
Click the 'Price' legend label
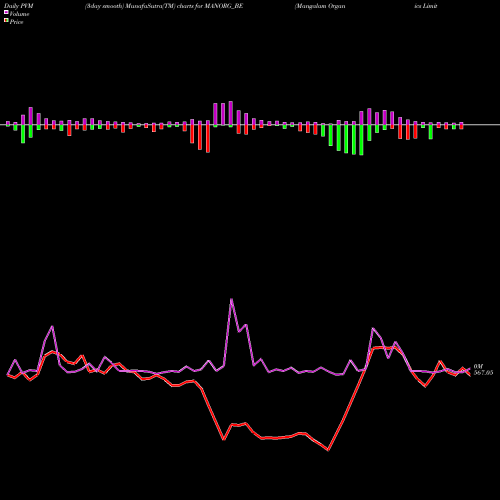(x=16, y=22)
